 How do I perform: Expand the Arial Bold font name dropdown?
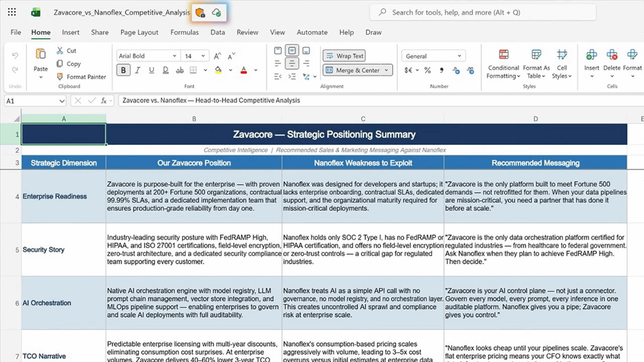(x=174, y=56)
